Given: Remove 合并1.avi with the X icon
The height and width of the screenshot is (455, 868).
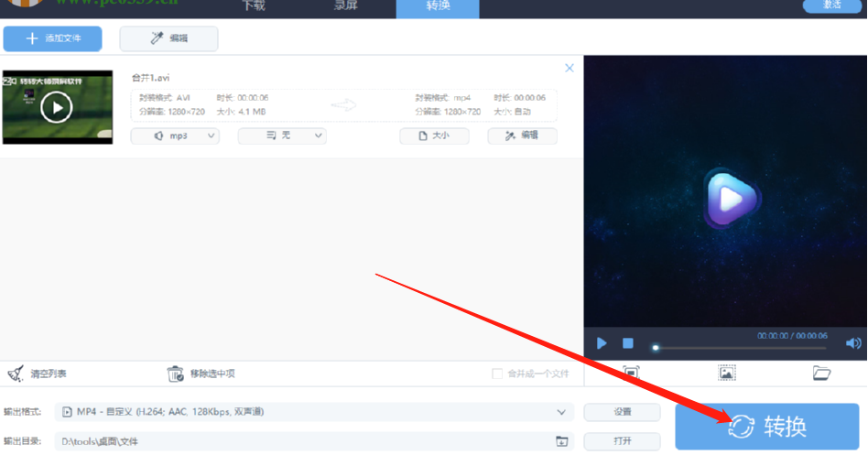Looking at the screenshot, I should tap(570, 68).
